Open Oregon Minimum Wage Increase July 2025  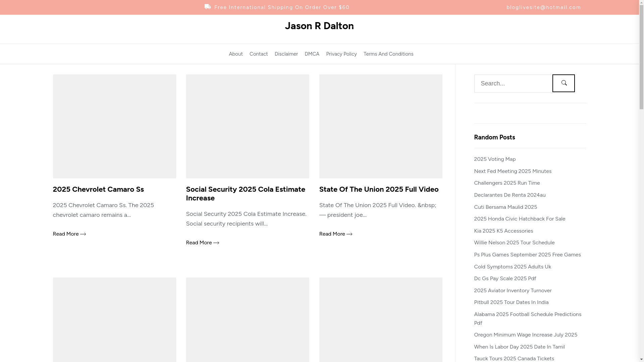pyautogui.click(x=526, y=335)
